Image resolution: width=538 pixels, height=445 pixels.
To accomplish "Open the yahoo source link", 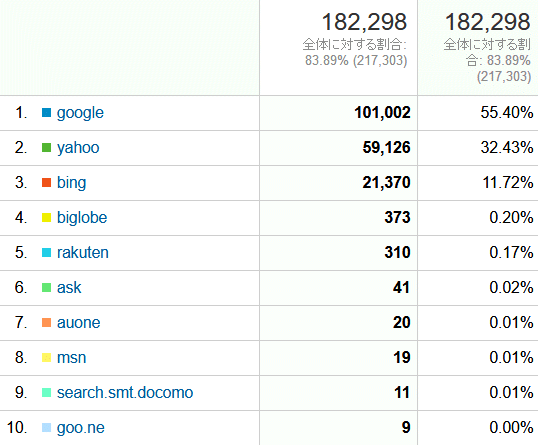I will pos(78,148).
